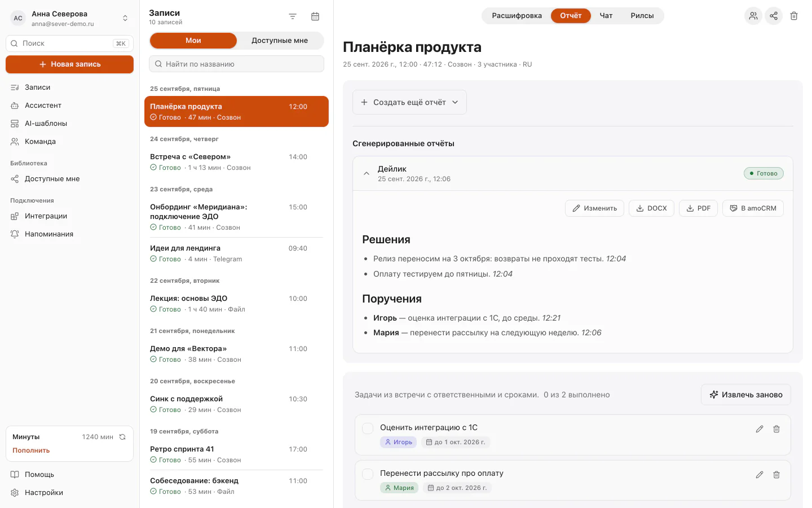
Task: Refresh minutes balance icon
Action: [122, 437]
